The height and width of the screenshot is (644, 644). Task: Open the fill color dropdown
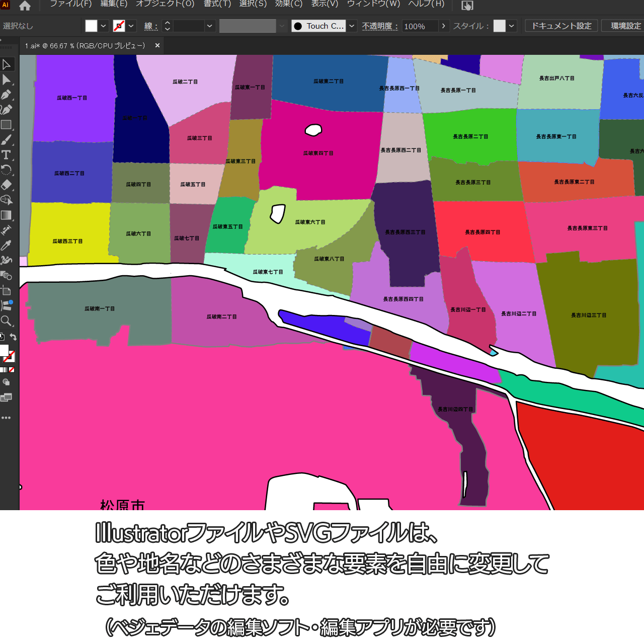pos(103,26)
